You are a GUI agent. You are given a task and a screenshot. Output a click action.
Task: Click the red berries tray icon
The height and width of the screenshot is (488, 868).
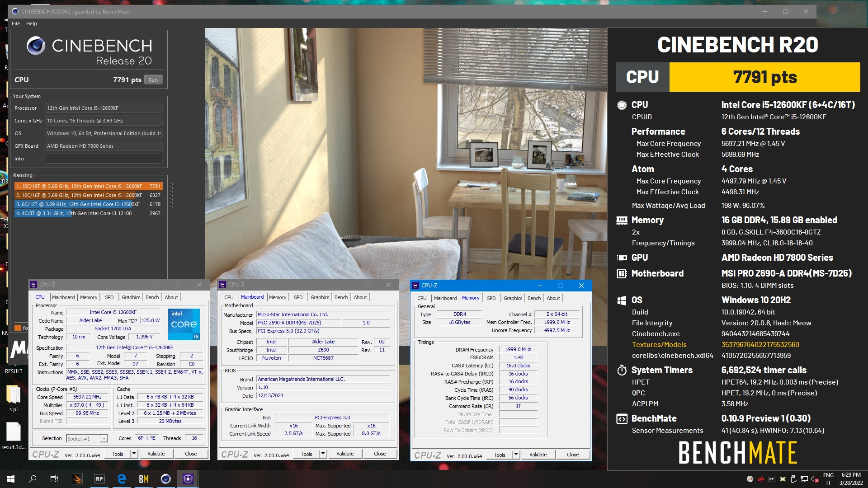tap(761, 479)
